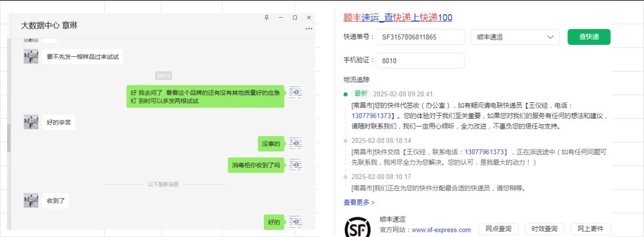Click the 时效查询 button
The image size is (644, 237).
(545, 229)
